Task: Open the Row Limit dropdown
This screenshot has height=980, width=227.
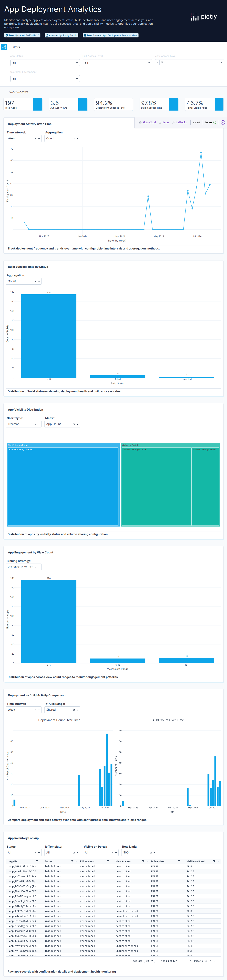Action: click(x=140, y=853)
